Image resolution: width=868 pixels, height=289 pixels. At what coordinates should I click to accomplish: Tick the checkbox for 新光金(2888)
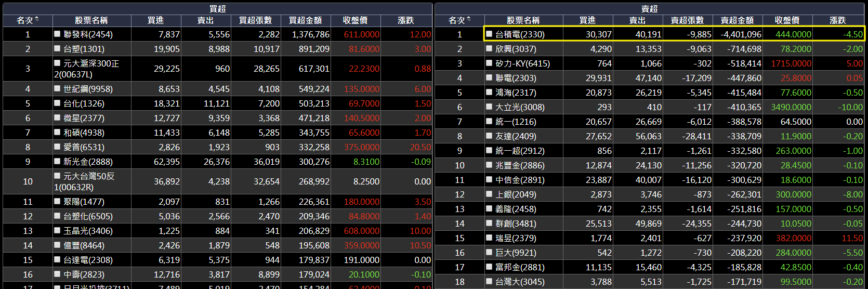pyautogui.click(x=57, y=161)
